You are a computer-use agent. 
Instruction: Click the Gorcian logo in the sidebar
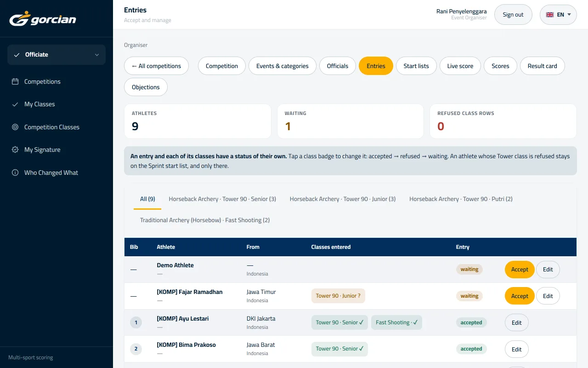(x=43, y=19)
